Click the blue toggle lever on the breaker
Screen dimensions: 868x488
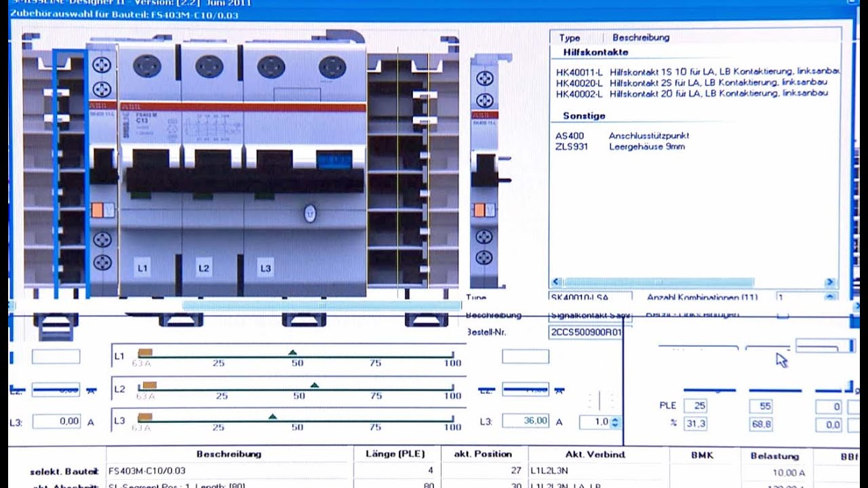click(334, 160)
